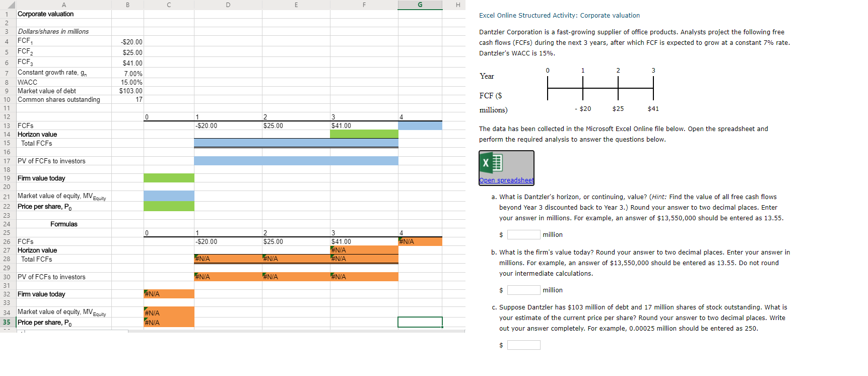Screen dimensions: 868x376
Task: Select the #N/A PV of FCFs cell in column E
Action: [x=296, y=277]
